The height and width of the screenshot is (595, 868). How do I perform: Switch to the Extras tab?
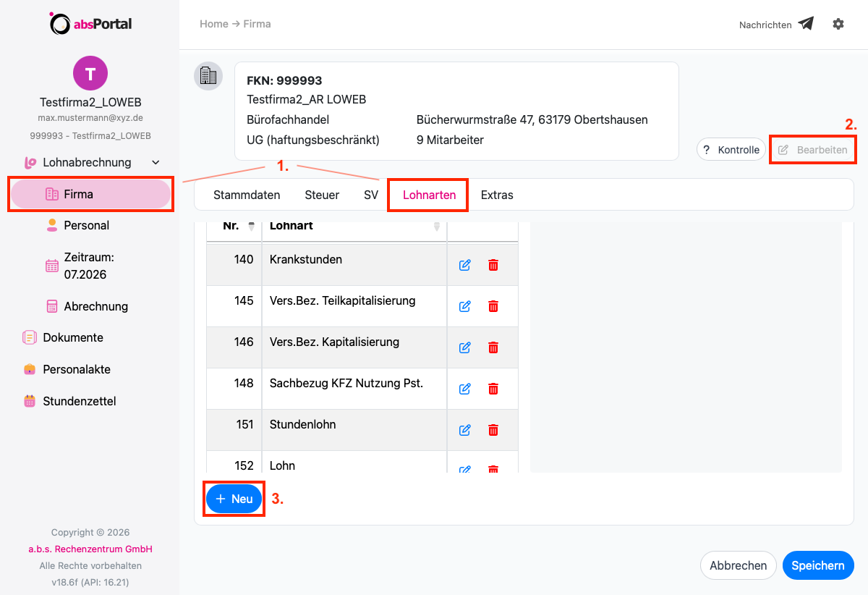pos(497,195)
